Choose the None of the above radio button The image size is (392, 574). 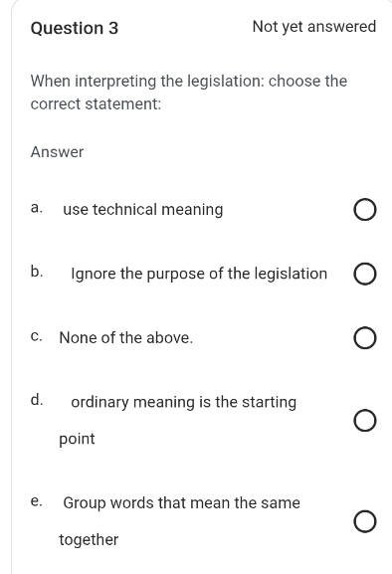point(365,338)
